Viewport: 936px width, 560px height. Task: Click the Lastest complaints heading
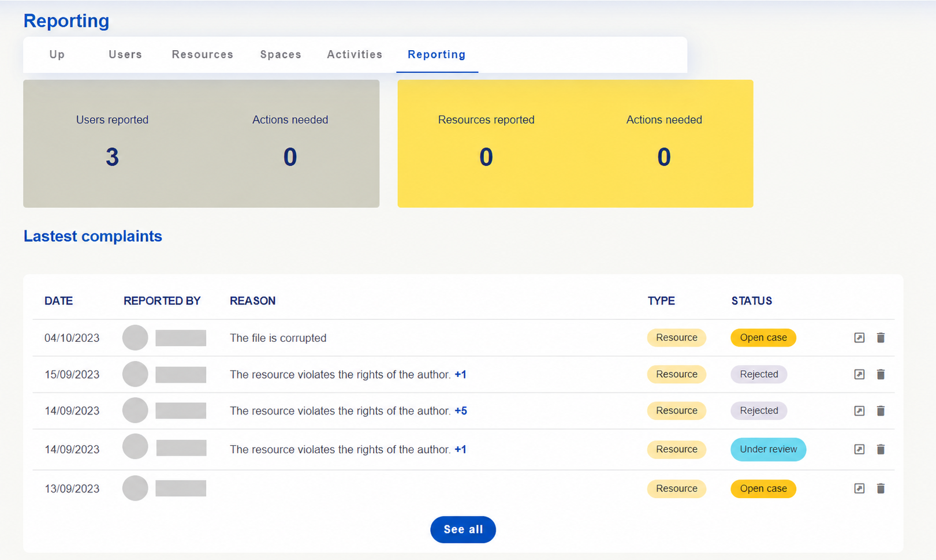(92, 236)
